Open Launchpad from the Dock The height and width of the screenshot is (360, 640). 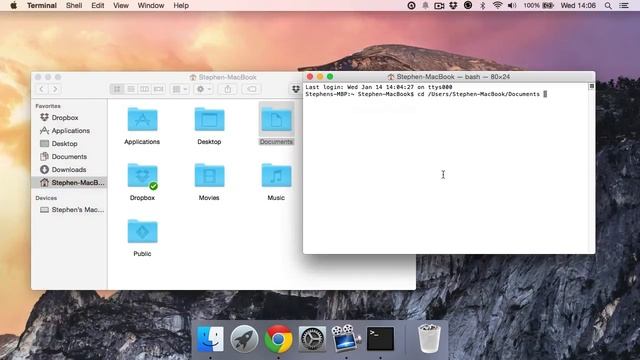coord(244,339)
